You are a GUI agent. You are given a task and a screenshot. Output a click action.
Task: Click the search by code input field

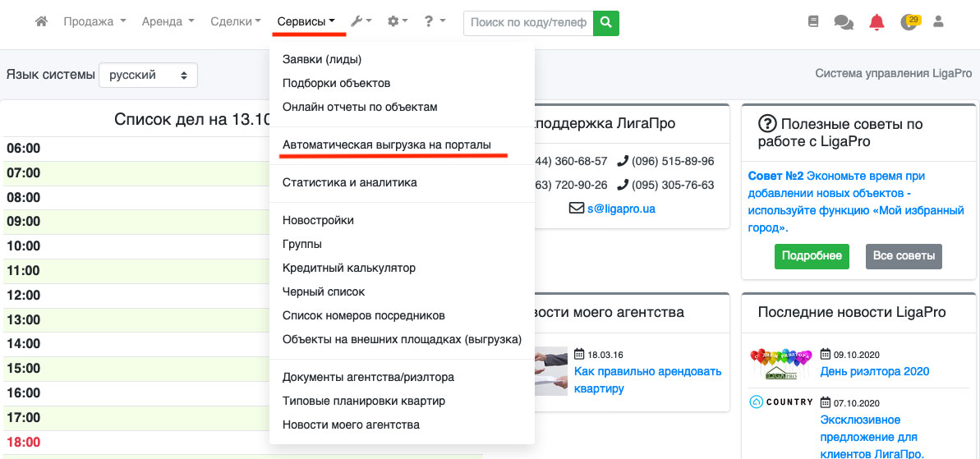pos(528,23)
